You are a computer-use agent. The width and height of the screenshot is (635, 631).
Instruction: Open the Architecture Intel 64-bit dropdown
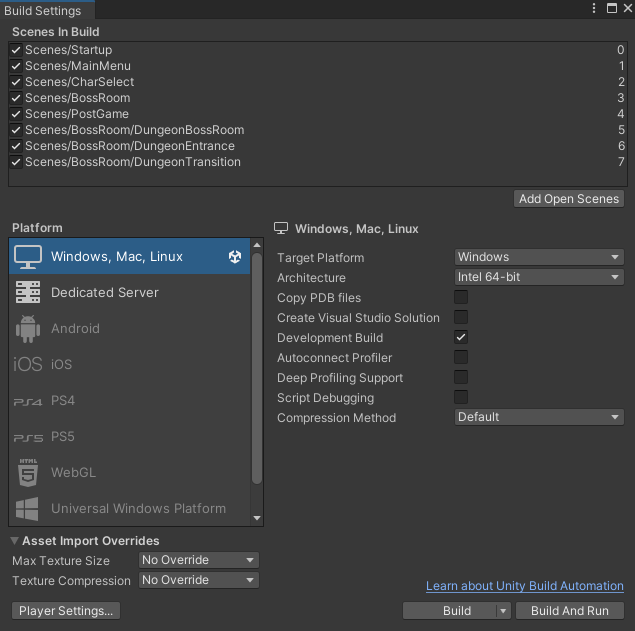point(539,278)
